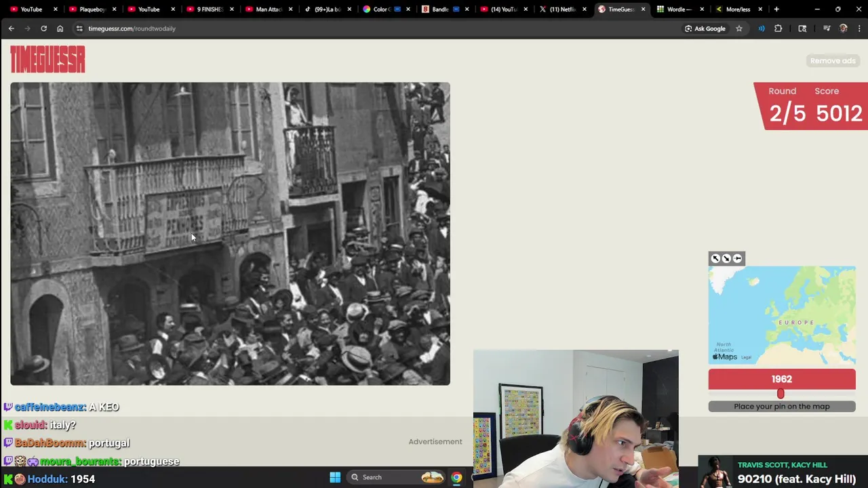Click the Windows Start button
The image size is (868, 488).
tap(335, 477)
